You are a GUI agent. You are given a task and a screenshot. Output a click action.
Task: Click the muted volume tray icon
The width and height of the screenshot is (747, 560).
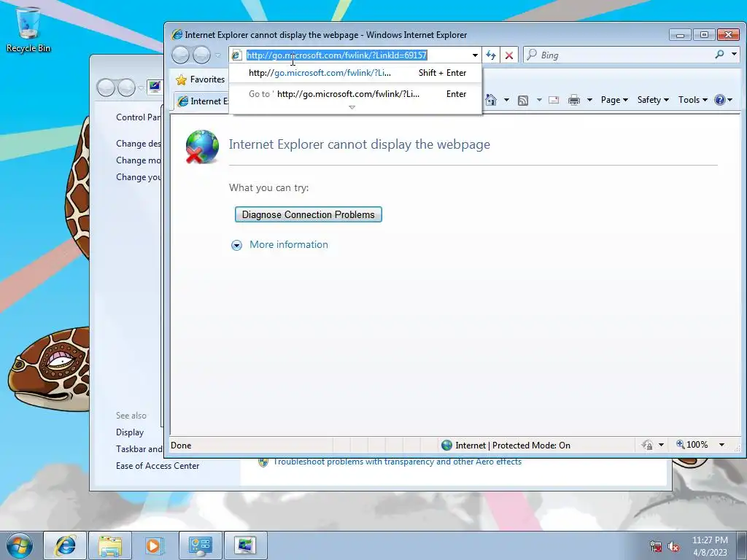pyautogui.click(x=673, y=547)
